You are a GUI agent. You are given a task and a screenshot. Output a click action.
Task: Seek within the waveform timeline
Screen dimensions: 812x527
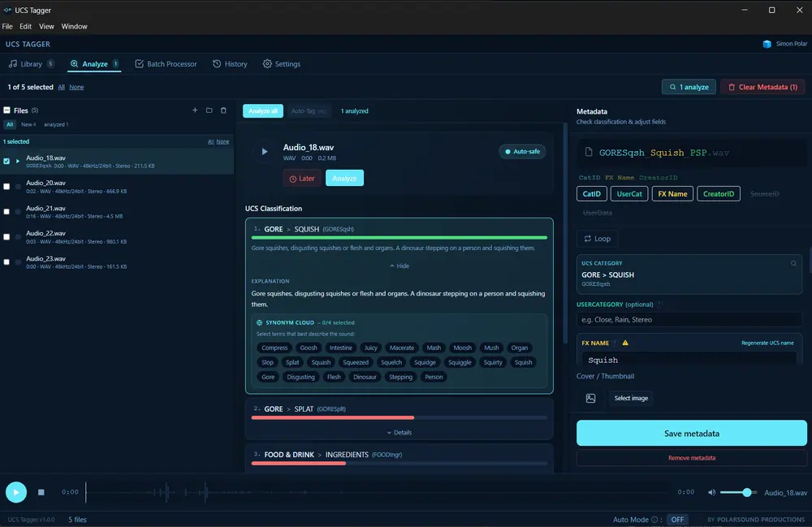coord(377,492)
